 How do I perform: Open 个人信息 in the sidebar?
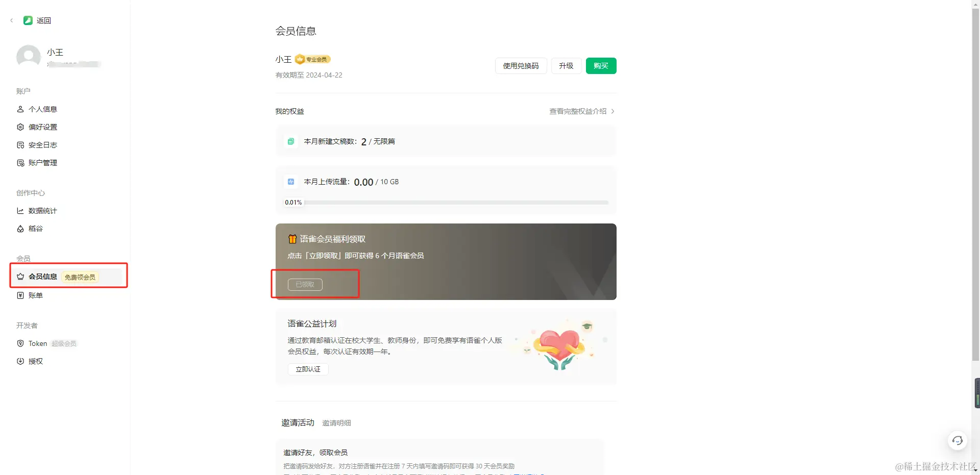pyautogui.click(x=43, y=109)
